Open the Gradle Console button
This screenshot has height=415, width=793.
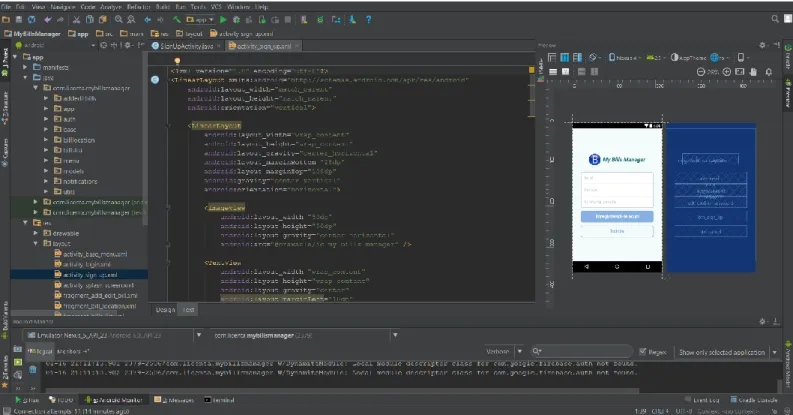[754, 400]
